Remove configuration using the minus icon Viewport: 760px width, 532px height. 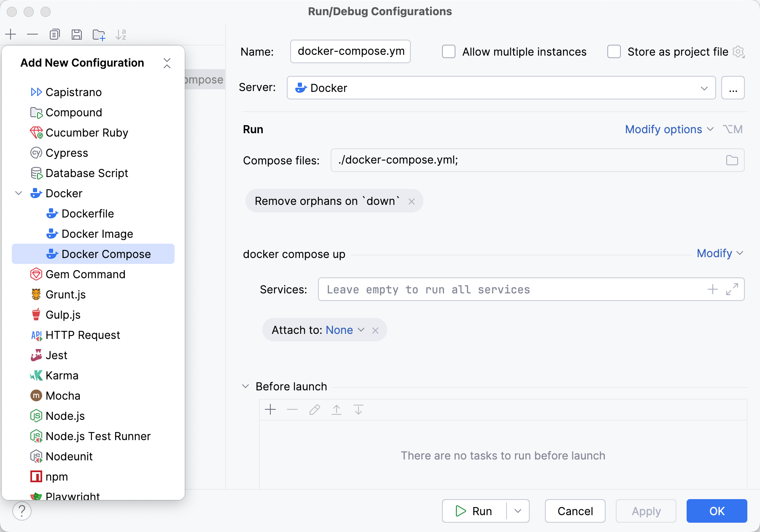tap(32, 34)
